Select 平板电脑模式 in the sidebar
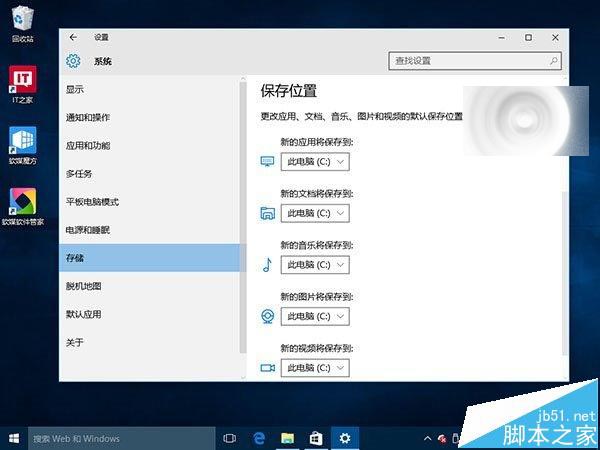Viewport: 600px width, 450px height. coord(150,202)
